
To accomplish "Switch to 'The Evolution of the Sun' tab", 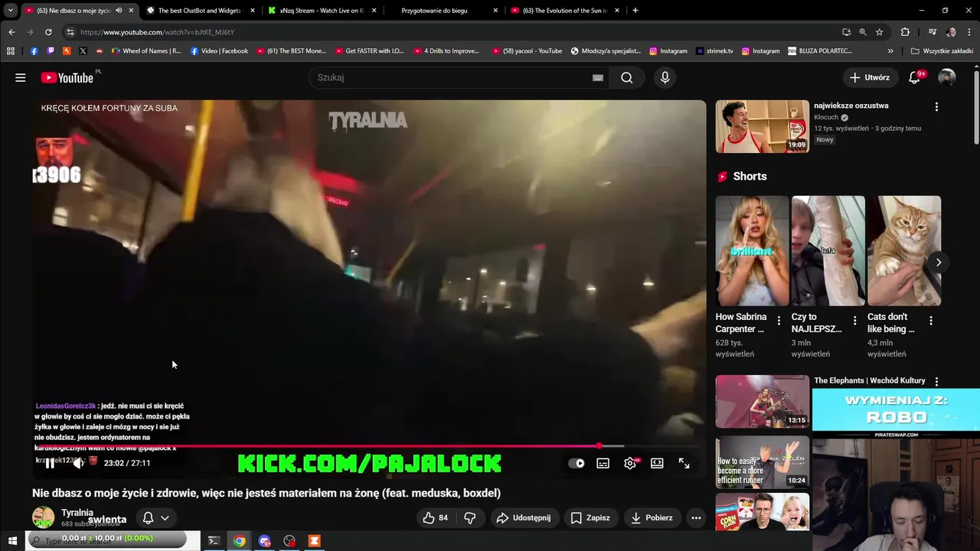I will 565,11.
